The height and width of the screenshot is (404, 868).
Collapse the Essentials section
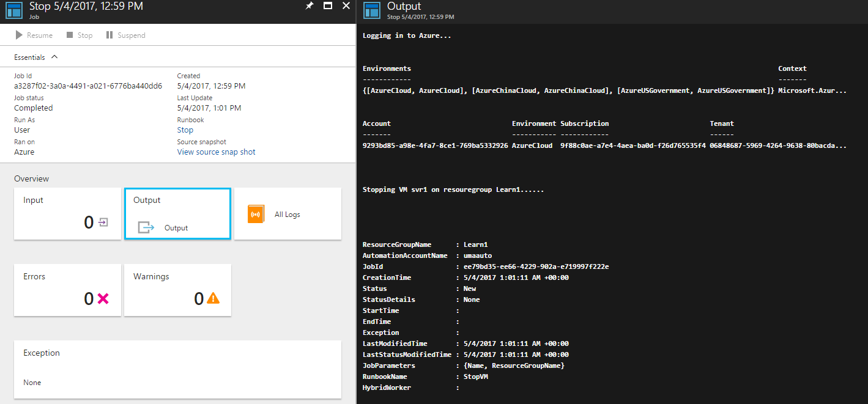[x=36, y=57]
